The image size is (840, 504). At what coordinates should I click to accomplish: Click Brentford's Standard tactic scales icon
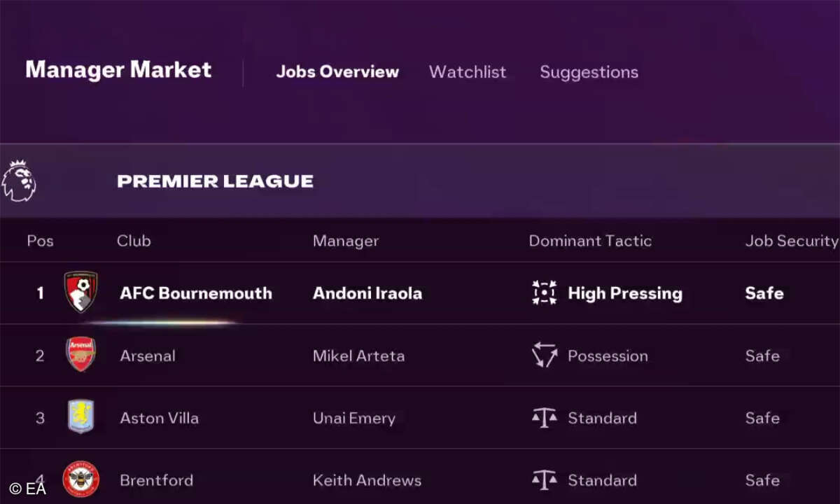coord(544,480)
